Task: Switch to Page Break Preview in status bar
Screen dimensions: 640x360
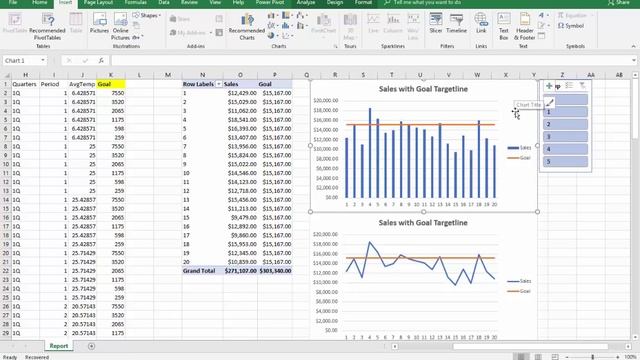Action: coord(555,357)
